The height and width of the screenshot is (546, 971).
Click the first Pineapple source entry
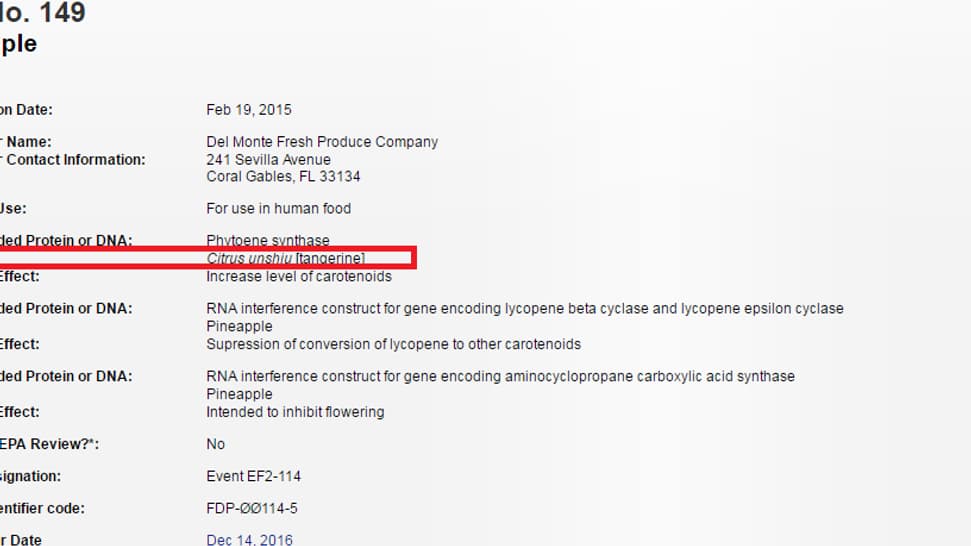(239, 326)
